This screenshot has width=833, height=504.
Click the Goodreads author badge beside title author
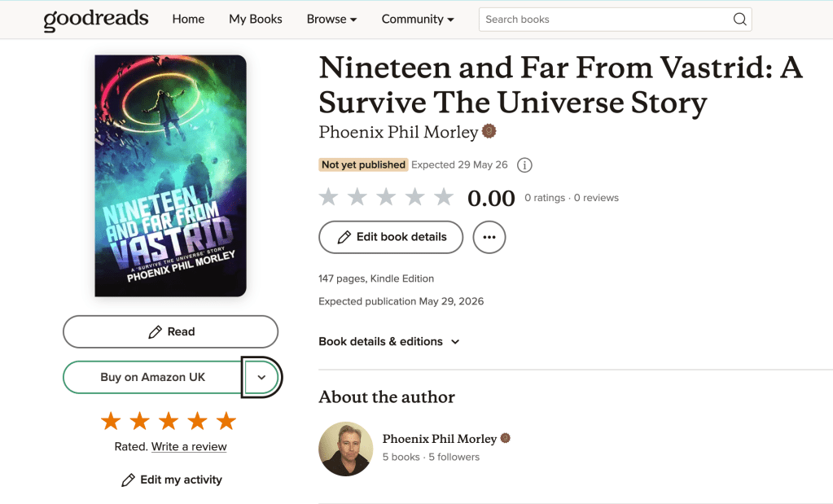(x=489, y=130)
